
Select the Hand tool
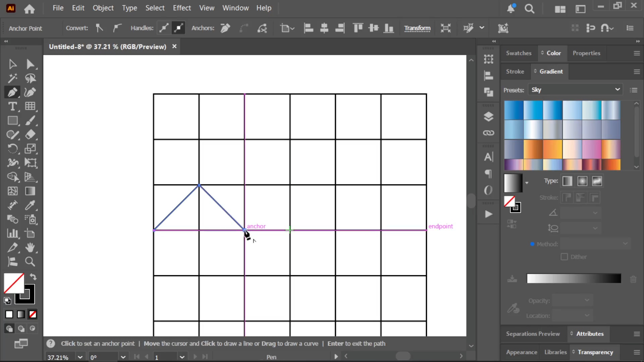coord(30,248)
